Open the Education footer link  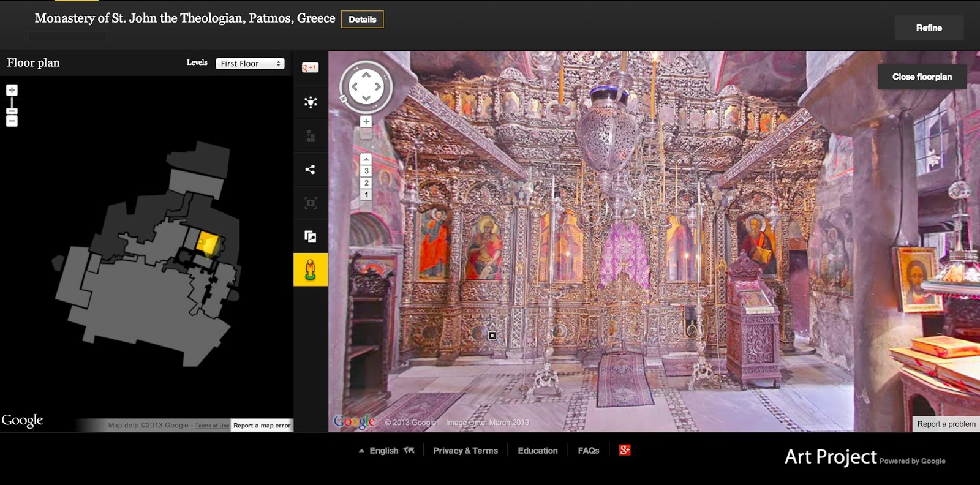[x=538, y=451]
